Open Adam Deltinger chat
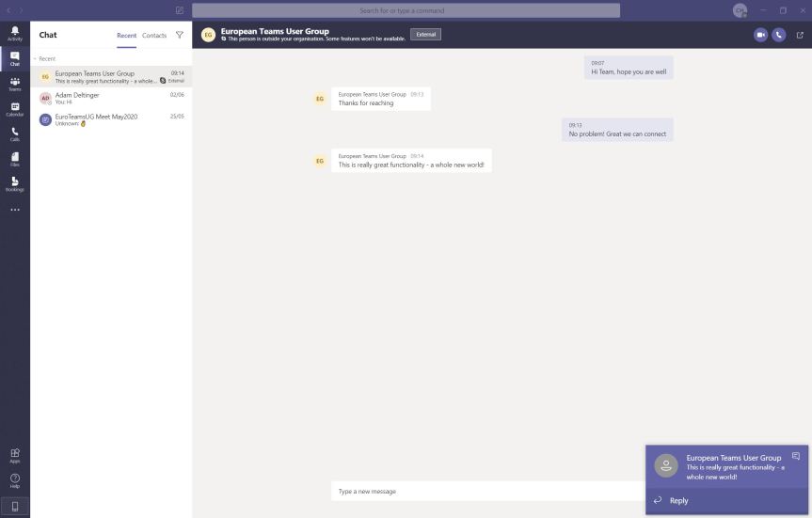Screen dimensions: 812x518 (x=111, y=98)
